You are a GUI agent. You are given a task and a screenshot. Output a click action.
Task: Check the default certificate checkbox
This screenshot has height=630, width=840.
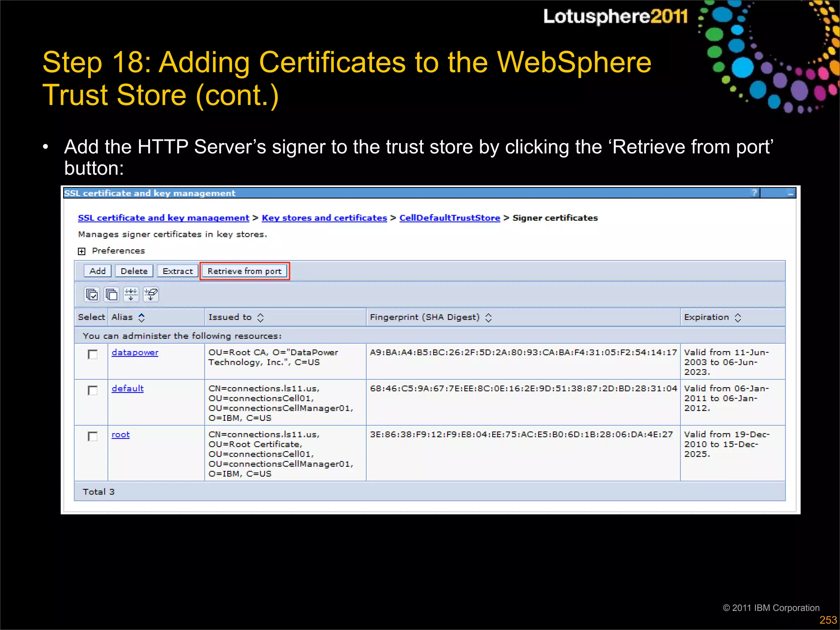[x=93, y=390]
